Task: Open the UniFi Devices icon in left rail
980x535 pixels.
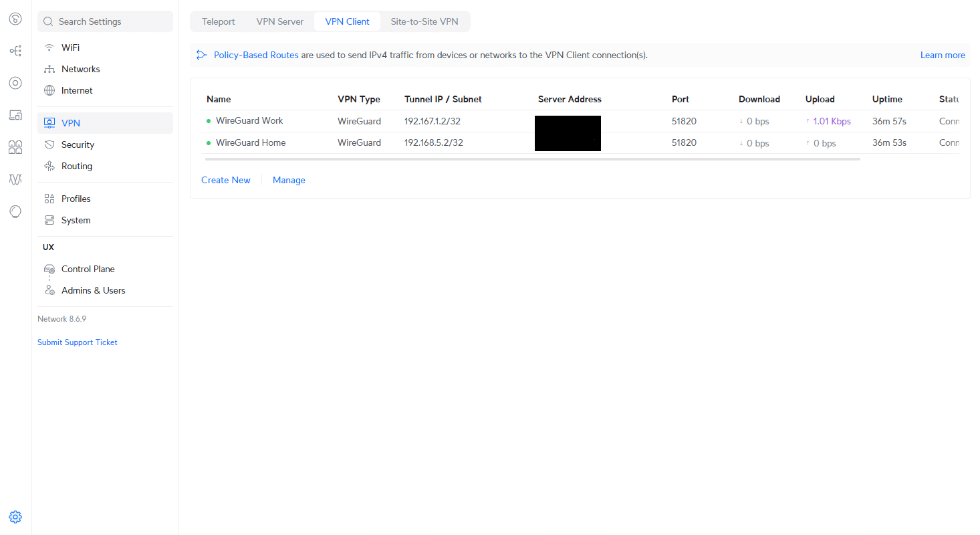Action: [15, 83]
